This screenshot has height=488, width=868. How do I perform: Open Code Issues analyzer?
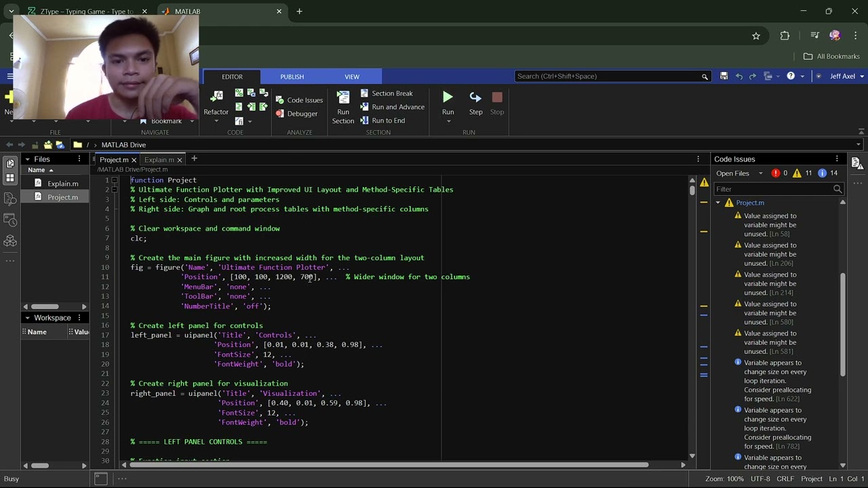pos(299,100)
